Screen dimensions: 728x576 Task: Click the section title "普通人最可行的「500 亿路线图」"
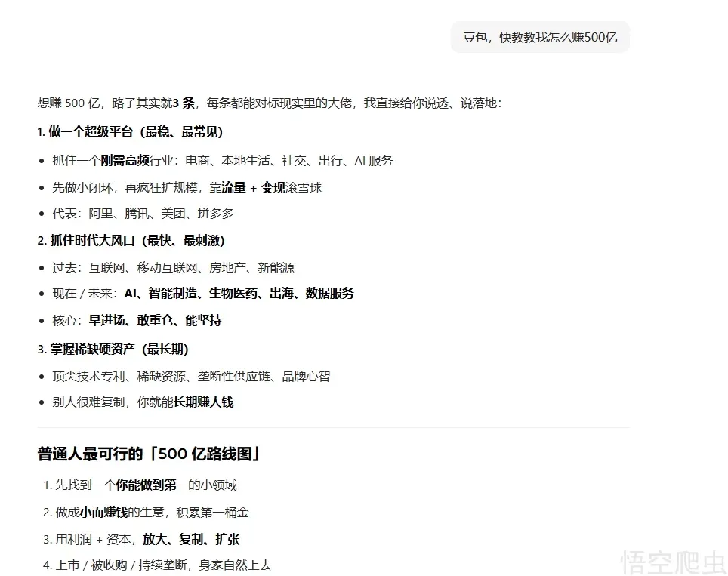(149, 454)
